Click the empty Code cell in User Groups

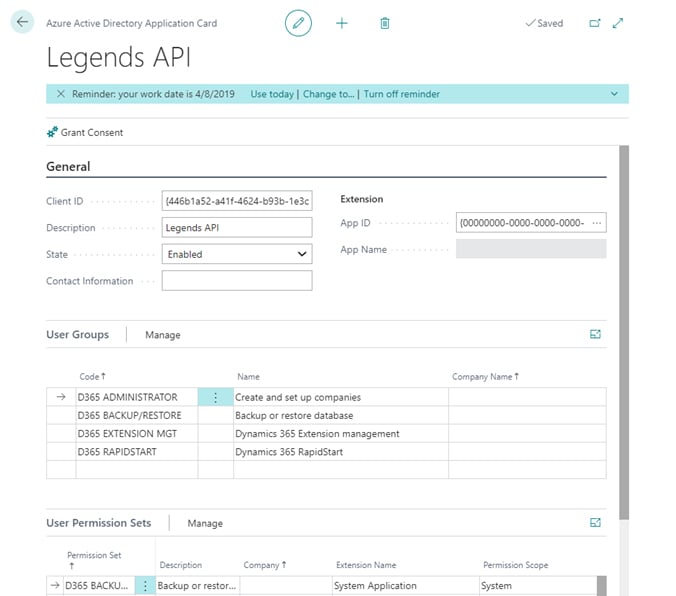137,470
